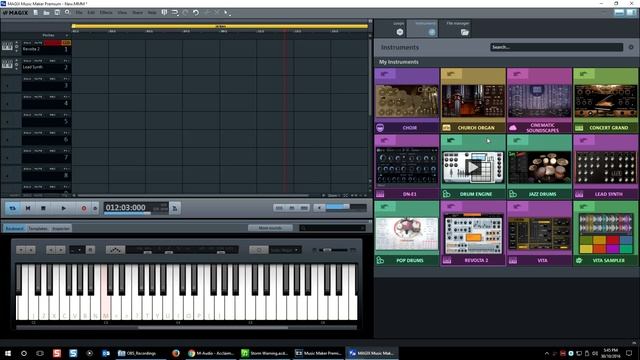Select the Concert Grand instrument
640x360 pixels.
605,100
